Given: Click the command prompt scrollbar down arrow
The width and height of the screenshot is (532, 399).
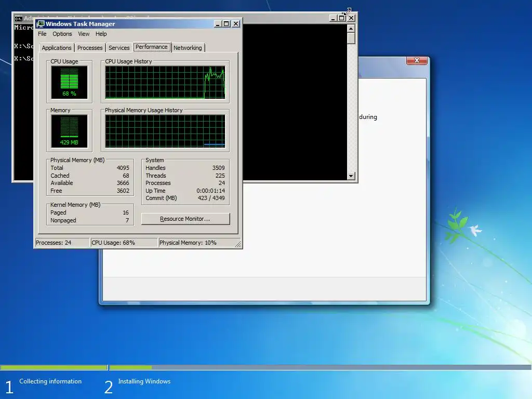Looking at the screenshot, I should coord(351,176).
